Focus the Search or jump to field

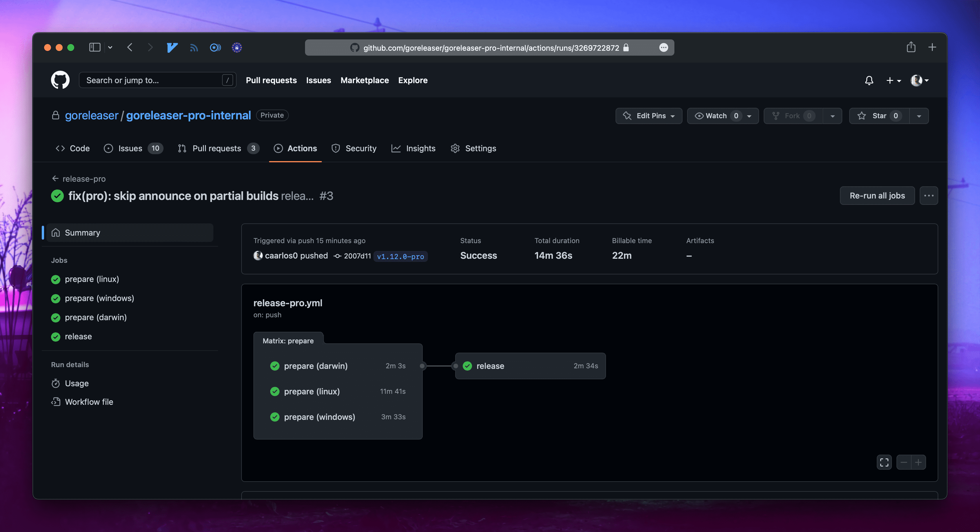tap(152, 80)
